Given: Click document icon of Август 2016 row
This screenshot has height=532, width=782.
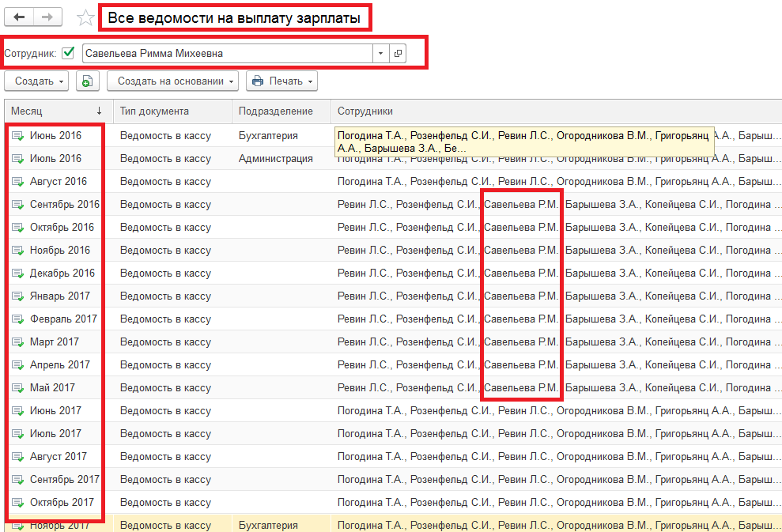Looking at the screenshot, I should point(18,182).
